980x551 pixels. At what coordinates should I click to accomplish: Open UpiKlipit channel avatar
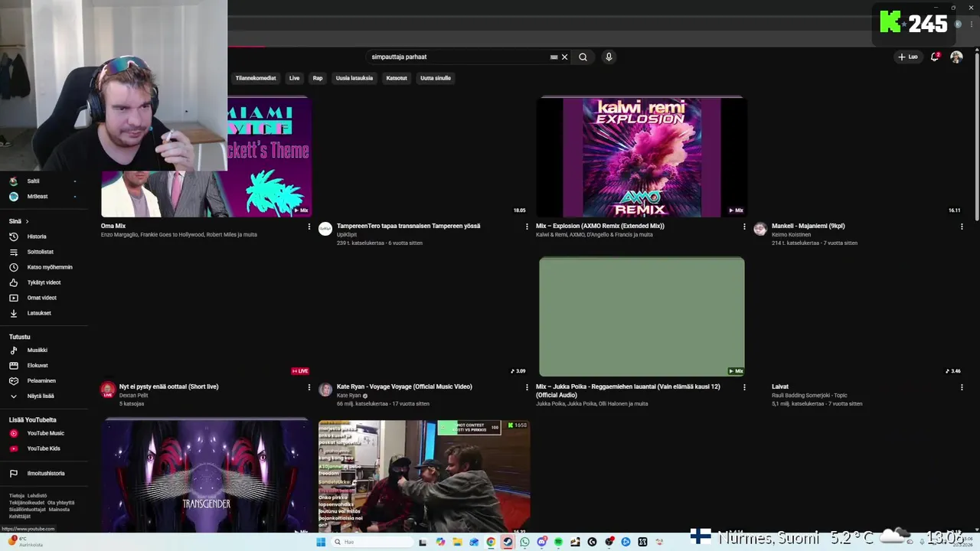325,229
